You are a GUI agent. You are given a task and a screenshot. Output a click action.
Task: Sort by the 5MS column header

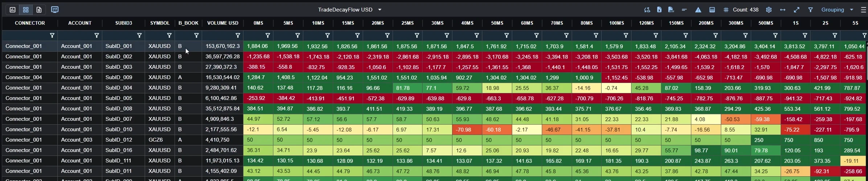288,23
